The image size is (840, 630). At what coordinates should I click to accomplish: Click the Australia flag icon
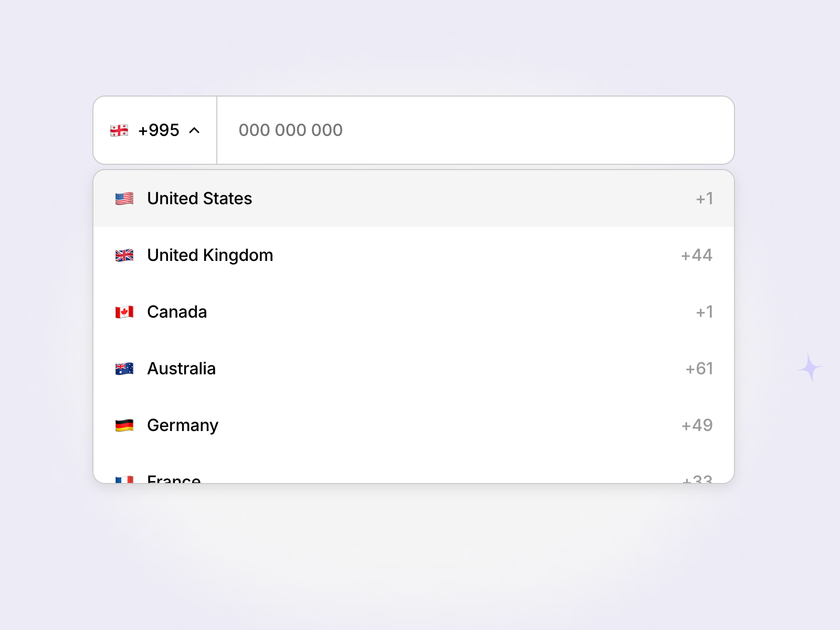point(124,369)
